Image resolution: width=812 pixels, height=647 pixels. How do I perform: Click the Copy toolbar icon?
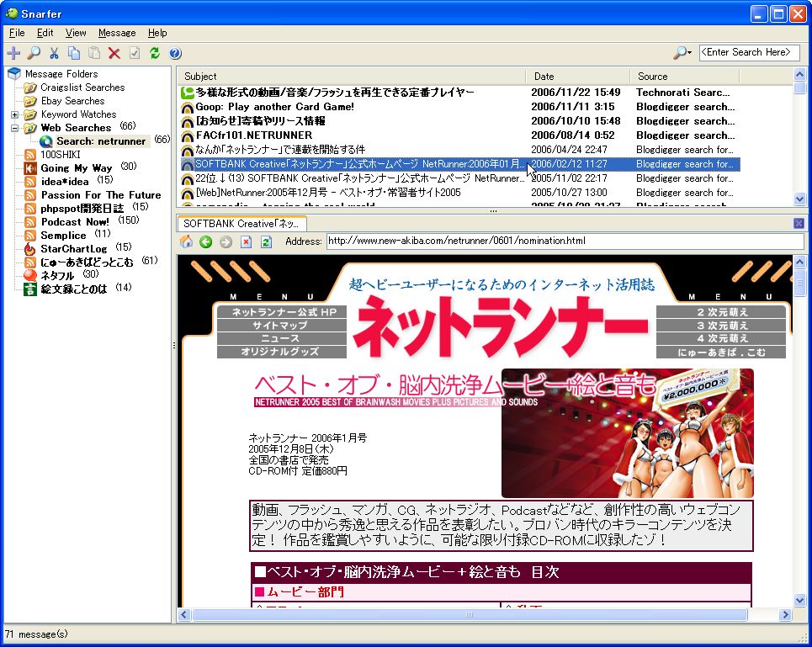click(74, 53)
